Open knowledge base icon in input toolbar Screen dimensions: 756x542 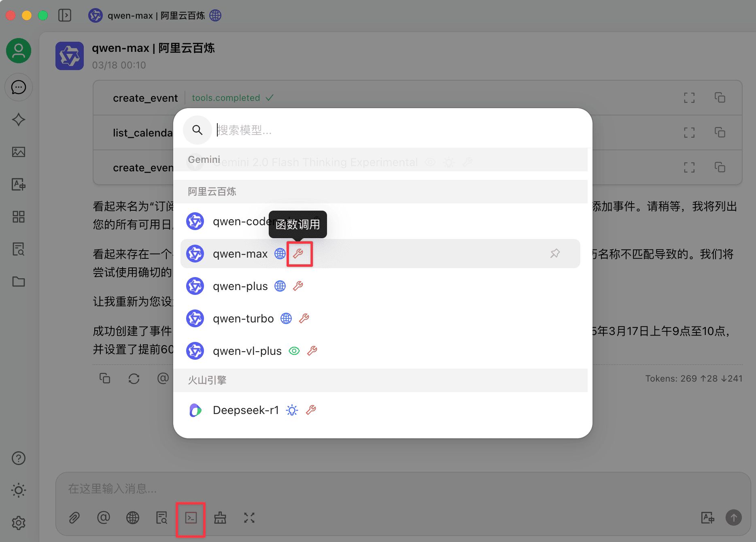162,518
